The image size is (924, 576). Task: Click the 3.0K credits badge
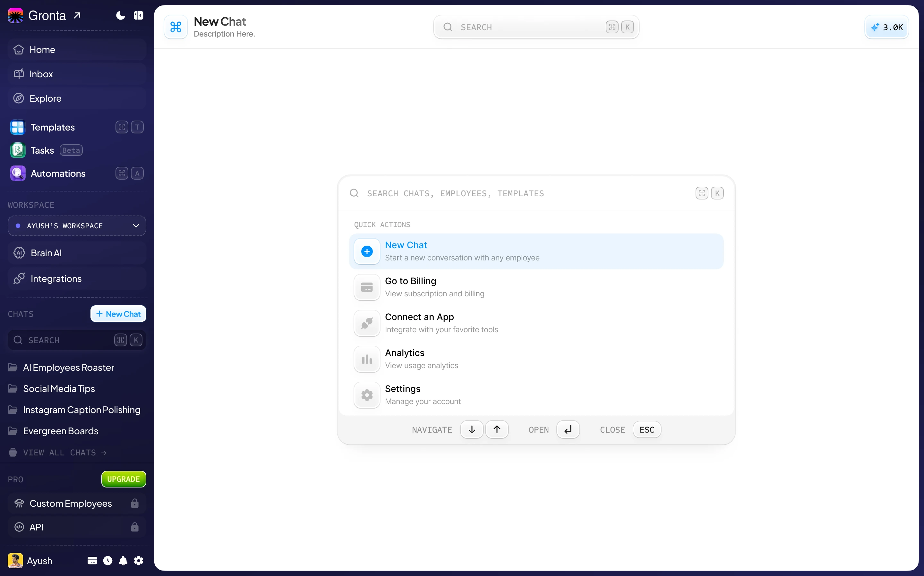tap(887, 27)
